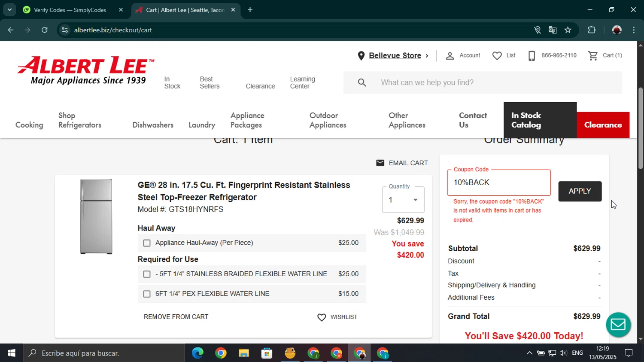Open the GE Top-Freezer Refrigerator product title
This screenshot has height=362, width=644.
pos(244,191)
